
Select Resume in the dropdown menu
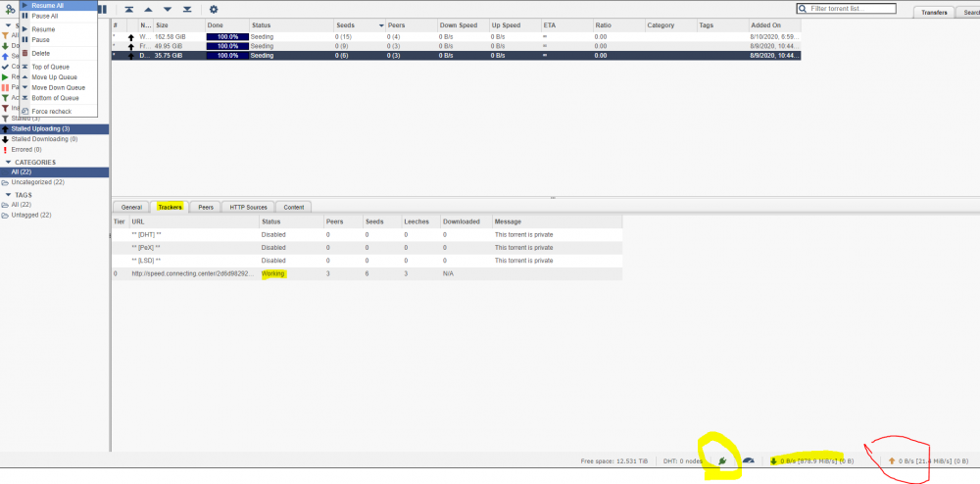(58, 29)
